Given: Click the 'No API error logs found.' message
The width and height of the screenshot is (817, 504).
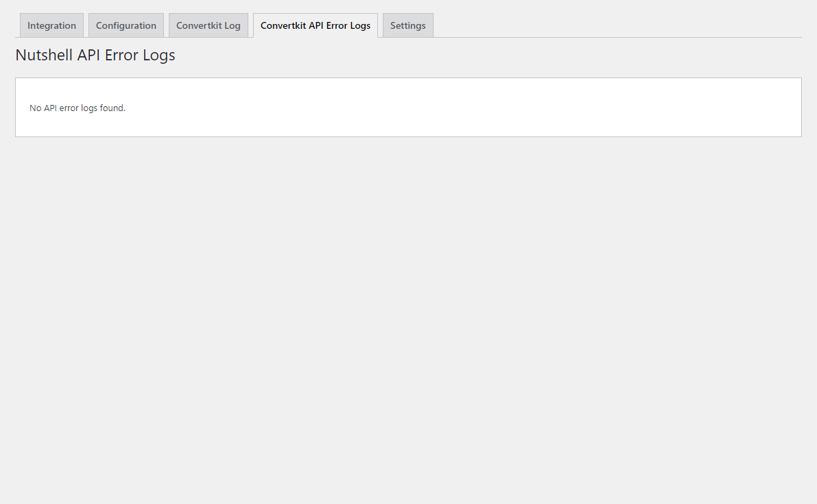Looking at the screenshot, I should tap(78, 108).
